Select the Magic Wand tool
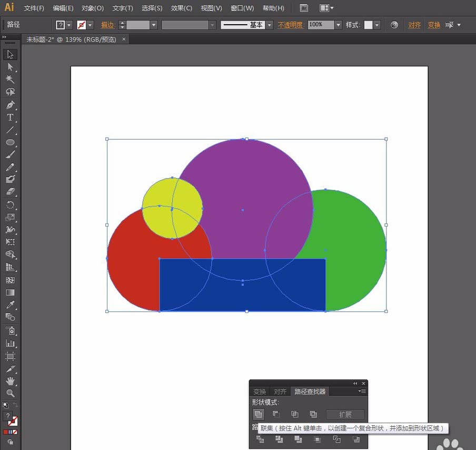 11,80
